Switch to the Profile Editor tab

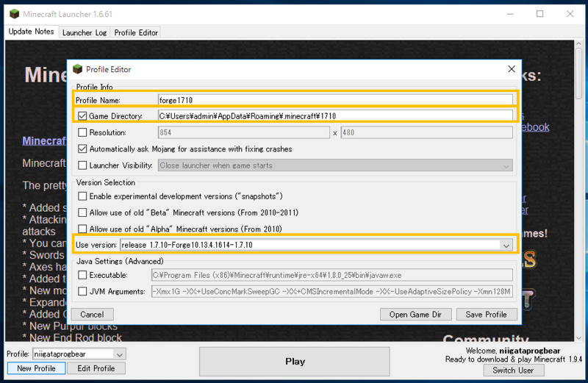135,32
